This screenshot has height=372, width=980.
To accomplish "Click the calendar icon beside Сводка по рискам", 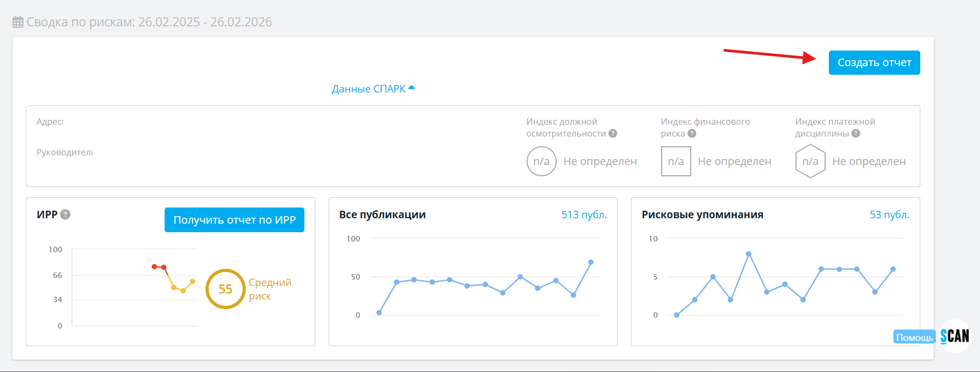I will point(18,22).
